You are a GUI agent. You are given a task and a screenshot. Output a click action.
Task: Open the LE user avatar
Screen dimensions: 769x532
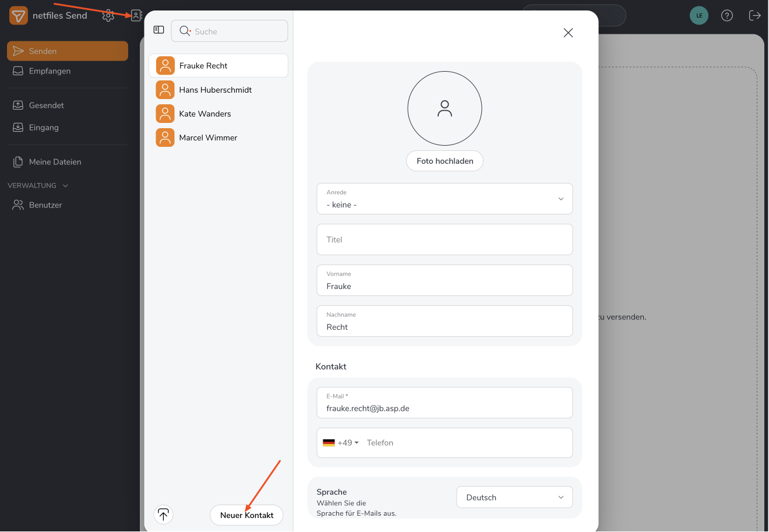pos(699,16)
